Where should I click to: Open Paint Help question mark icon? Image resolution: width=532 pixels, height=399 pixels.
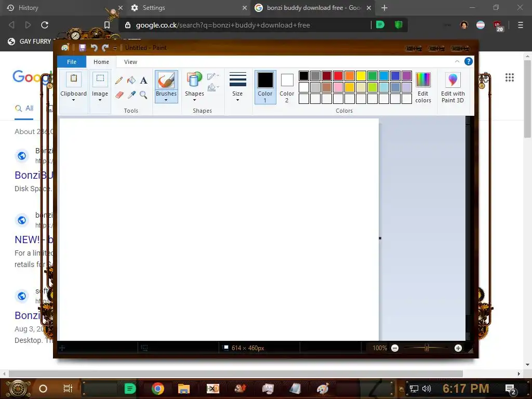coord(468,61)
